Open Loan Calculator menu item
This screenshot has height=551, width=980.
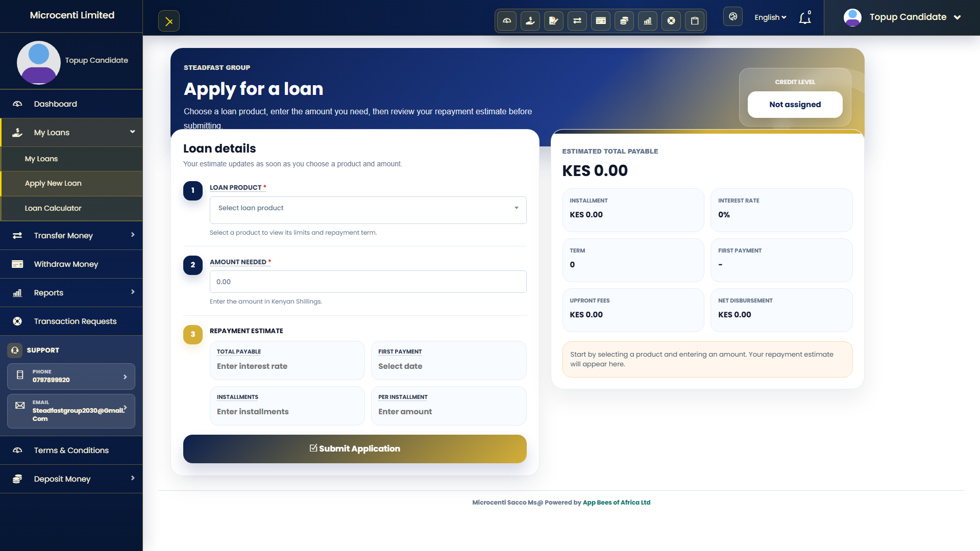71,209
